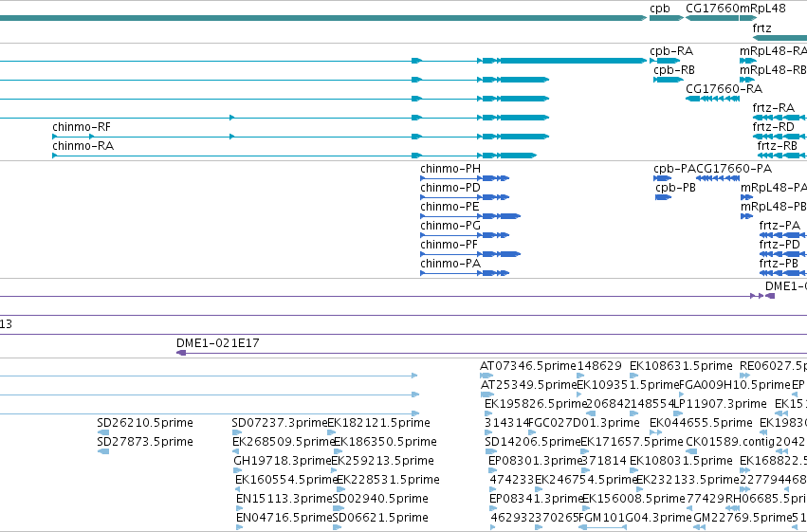The width and height of the screenshot is (807, 532).
Task: Select the chinmo-PG protein label
Action: point(450,226)
